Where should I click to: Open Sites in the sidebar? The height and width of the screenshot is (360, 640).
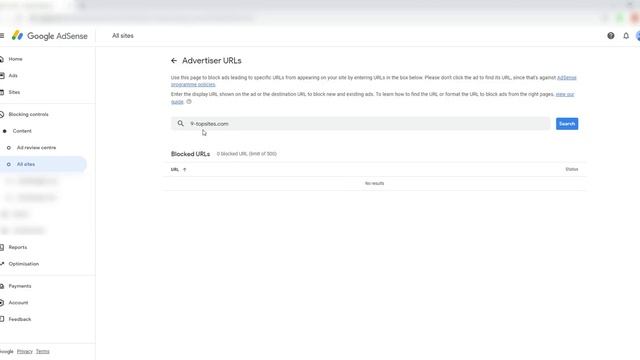14,92
